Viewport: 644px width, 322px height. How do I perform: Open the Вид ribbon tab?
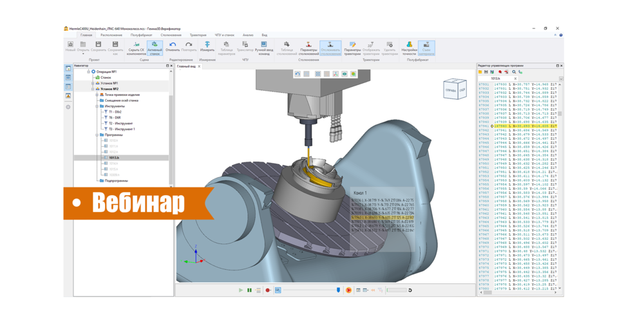coord(265,35)
